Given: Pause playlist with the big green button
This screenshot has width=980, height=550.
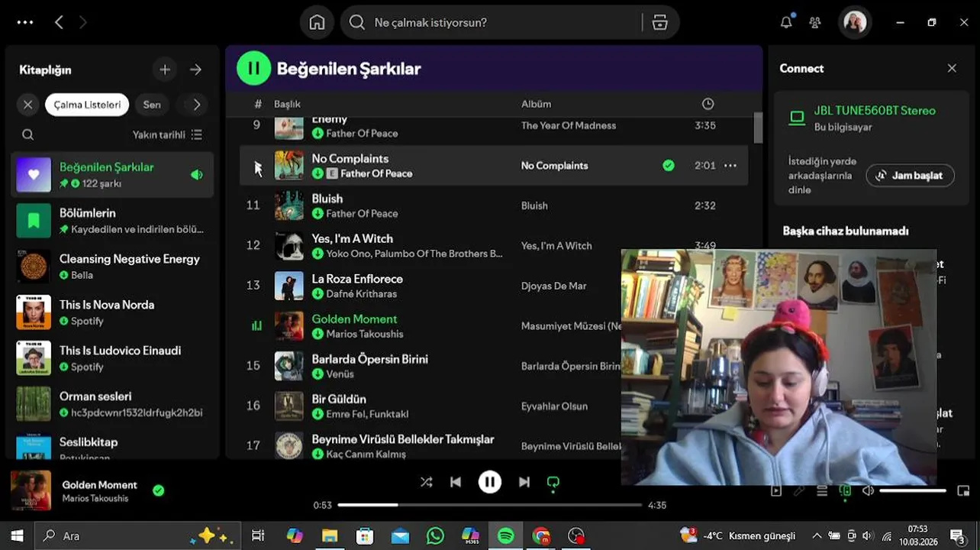Looking at the screenshot, I should click(x=254, y=69).
